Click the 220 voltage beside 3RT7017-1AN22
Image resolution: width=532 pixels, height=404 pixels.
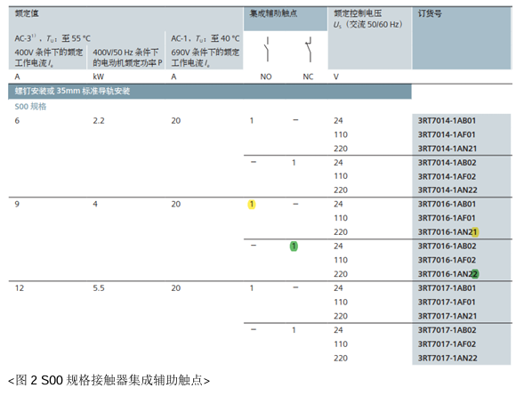341,358
